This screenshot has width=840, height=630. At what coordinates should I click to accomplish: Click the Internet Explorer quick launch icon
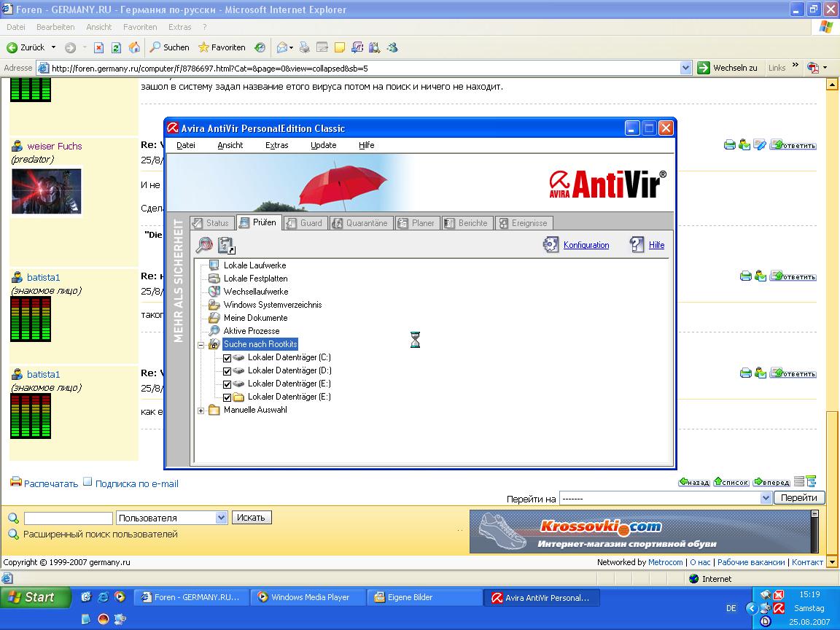coord(103,596)
